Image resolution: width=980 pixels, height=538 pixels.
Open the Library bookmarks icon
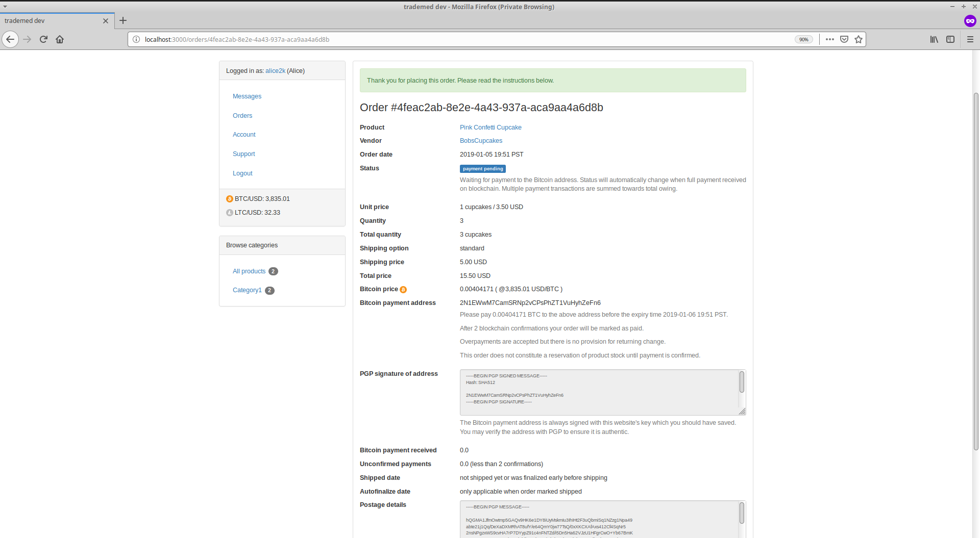(x=934, y=39)
